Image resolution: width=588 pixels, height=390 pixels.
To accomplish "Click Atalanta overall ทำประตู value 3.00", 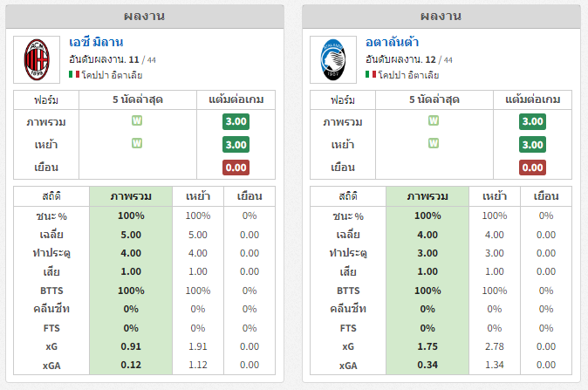I will (427, 253).
